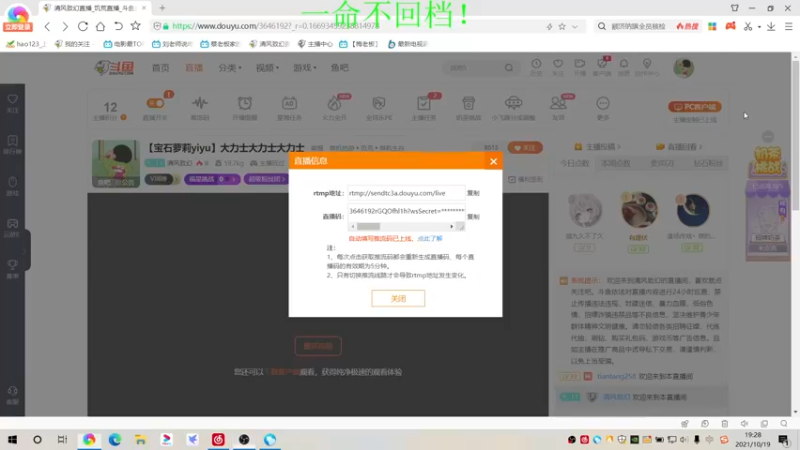The width and height of the screenshot is (800, 450).
Task: Open the 火力全开 flame icon
Action: [x=334, y=104]
